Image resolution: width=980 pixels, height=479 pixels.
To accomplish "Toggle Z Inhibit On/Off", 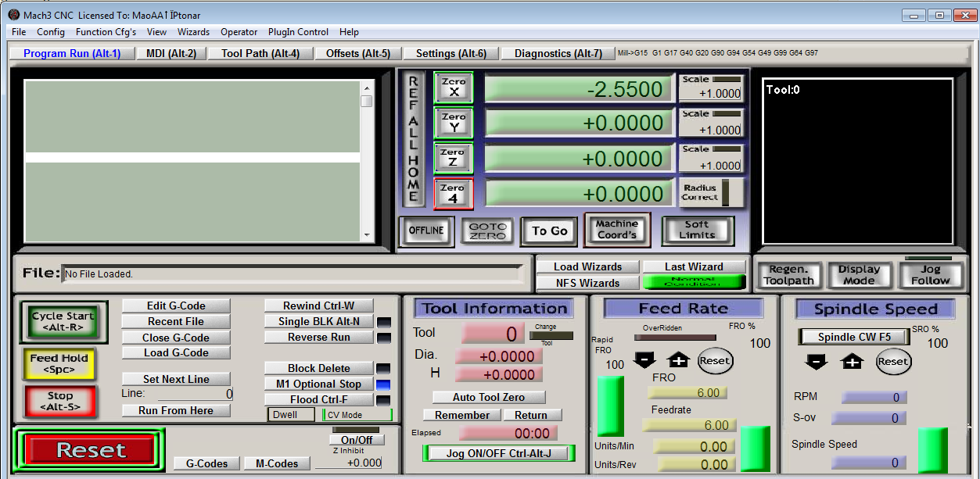I will 357,440.
